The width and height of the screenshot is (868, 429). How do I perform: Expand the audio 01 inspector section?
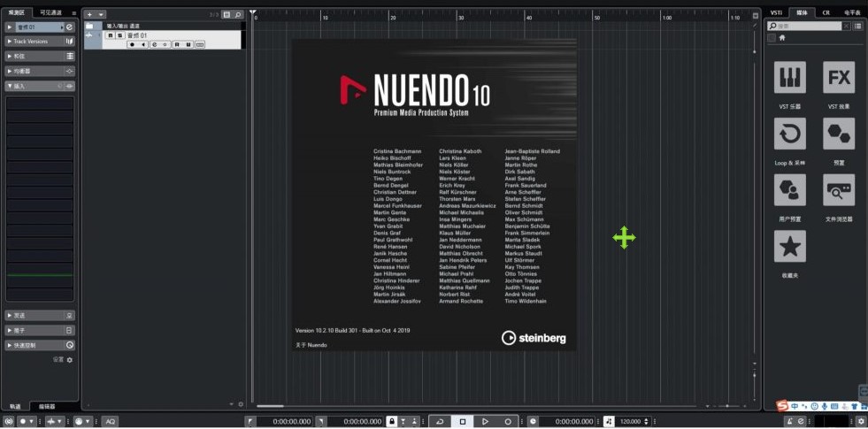pos(10,27)
